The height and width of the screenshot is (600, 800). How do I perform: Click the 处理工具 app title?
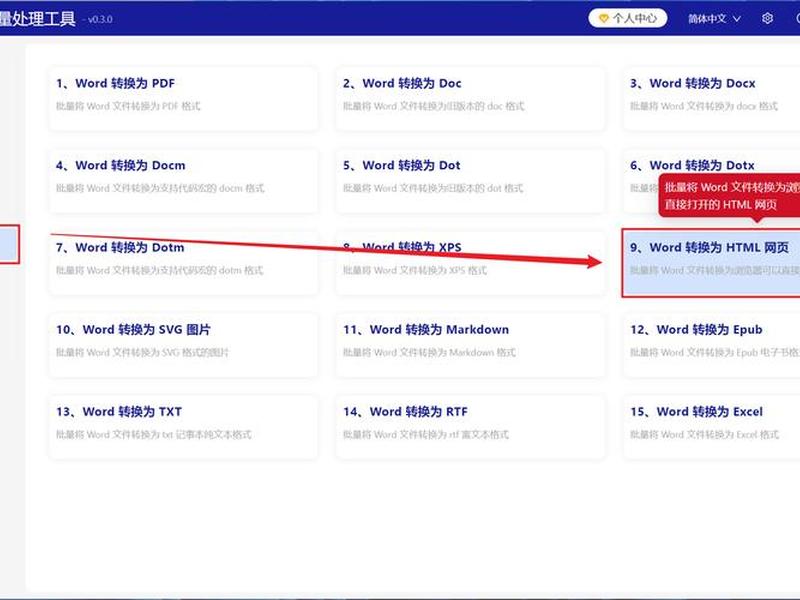37,18
